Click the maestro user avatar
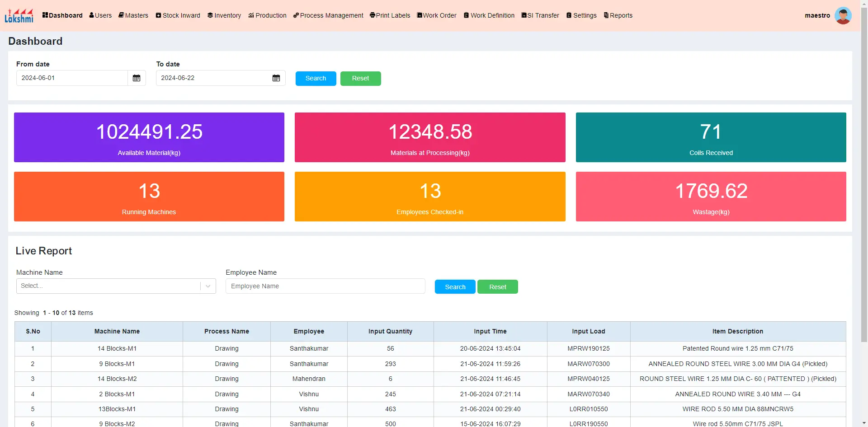Image resolution: width=868 pixels, height=427 pixels. (x=843, y=15)
